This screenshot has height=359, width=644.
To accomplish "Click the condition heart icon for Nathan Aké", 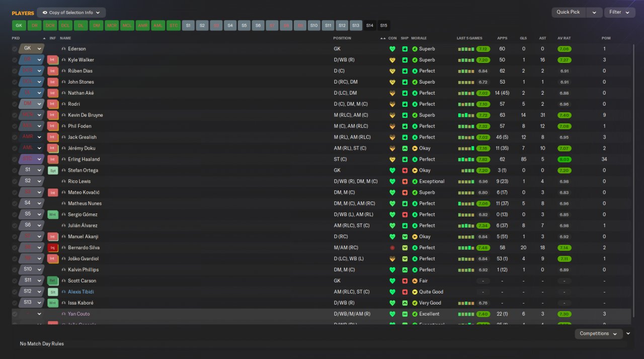I will pos(392,93).
